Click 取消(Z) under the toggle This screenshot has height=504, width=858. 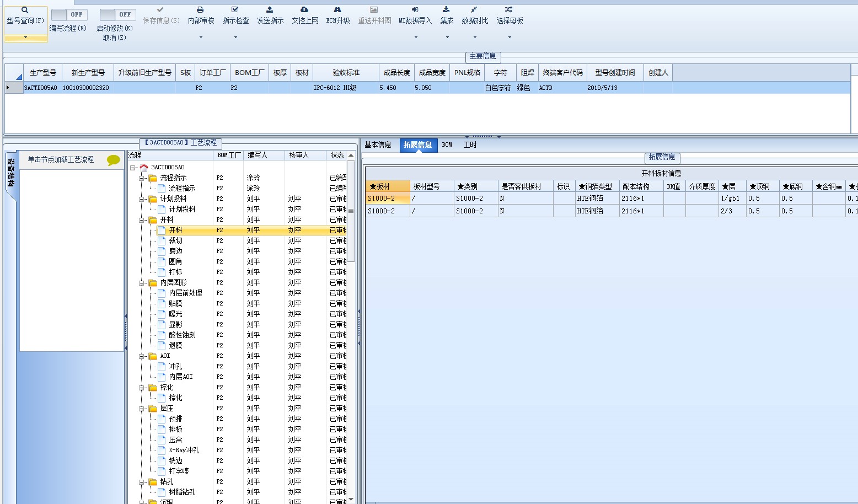[x=114, y=37]
